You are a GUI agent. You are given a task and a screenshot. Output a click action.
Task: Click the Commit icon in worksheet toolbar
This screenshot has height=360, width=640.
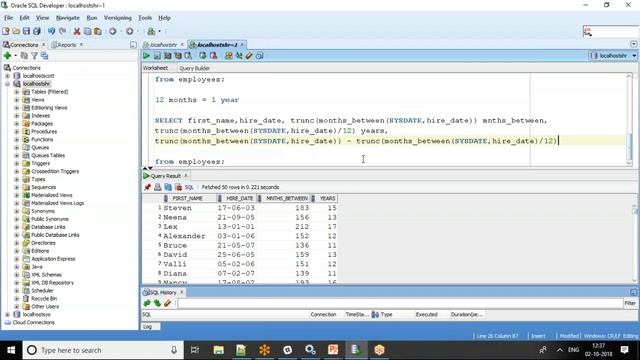pos(203,56)
